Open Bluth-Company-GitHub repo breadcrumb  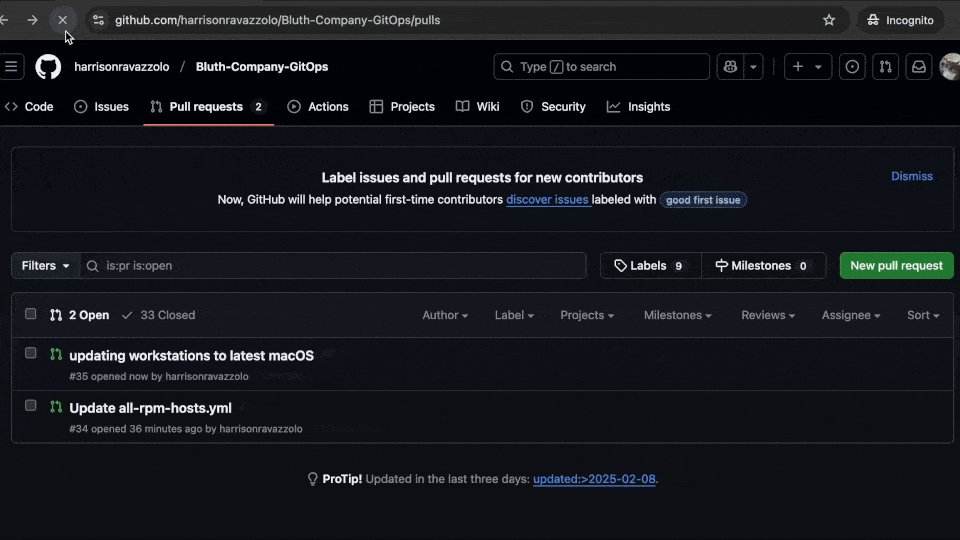point(261,67)
